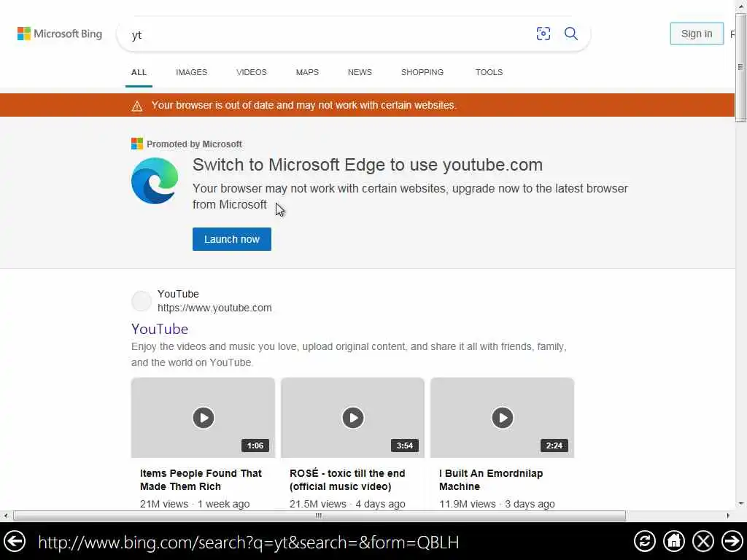Open I Built An Emordnilap Machine title

(x=491, y=480)
